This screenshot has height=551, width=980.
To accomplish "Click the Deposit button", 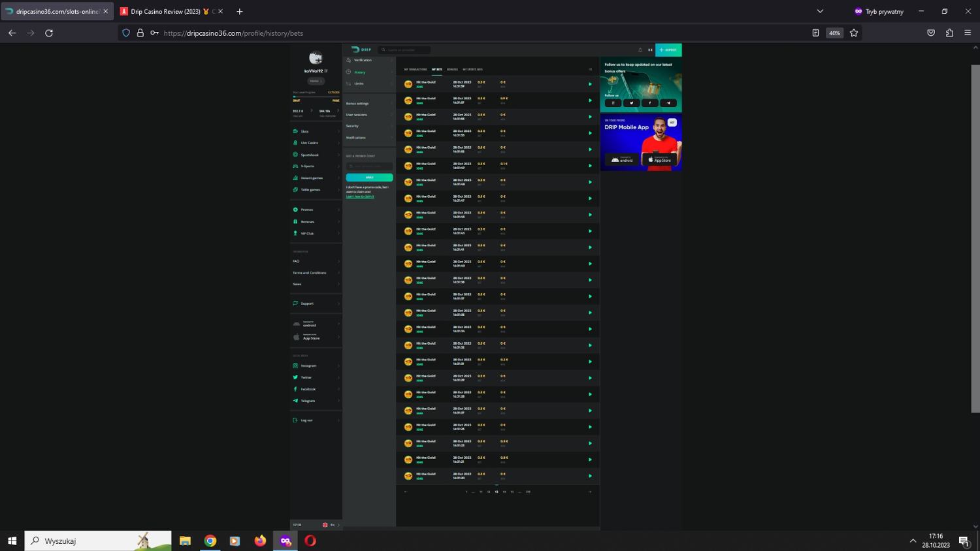I will click(668, 50).
